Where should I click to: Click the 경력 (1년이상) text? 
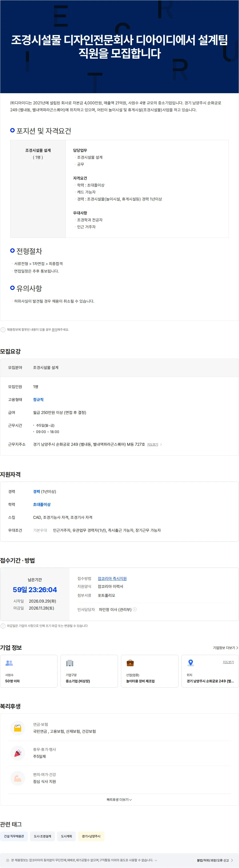45,492
